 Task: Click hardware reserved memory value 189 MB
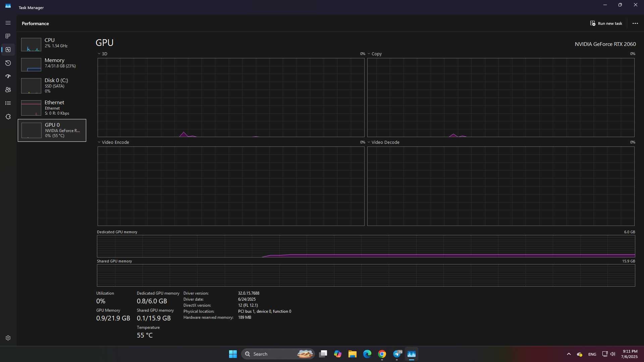coord(245,317)
